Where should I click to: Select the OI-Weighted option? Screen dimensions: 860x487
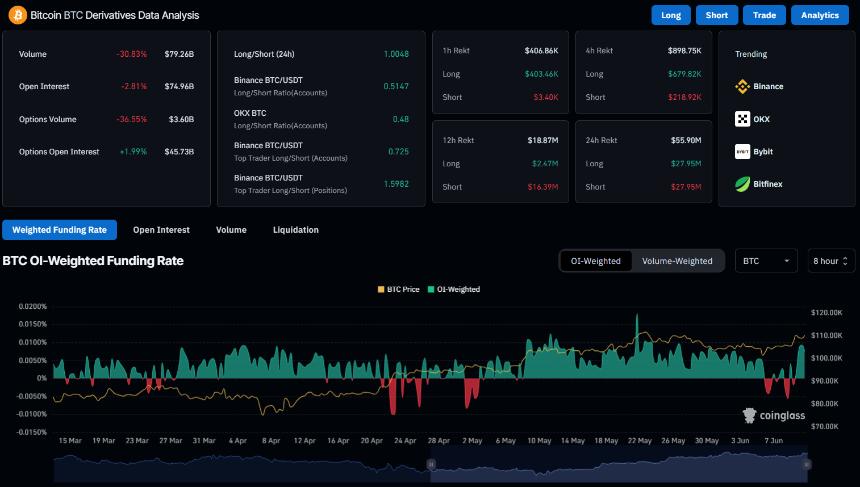[x=595, y=261]
